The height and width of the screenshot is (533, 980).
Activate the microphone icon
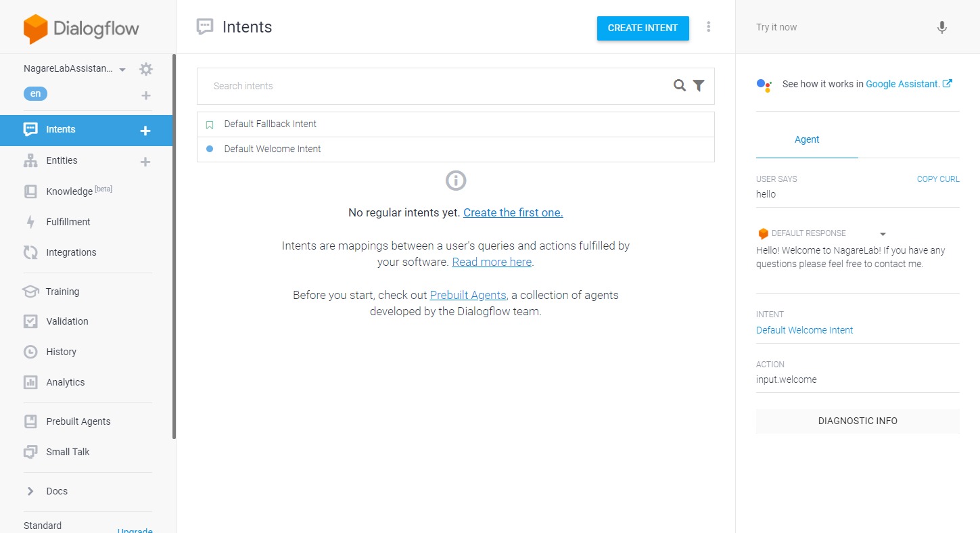(942, 28)
